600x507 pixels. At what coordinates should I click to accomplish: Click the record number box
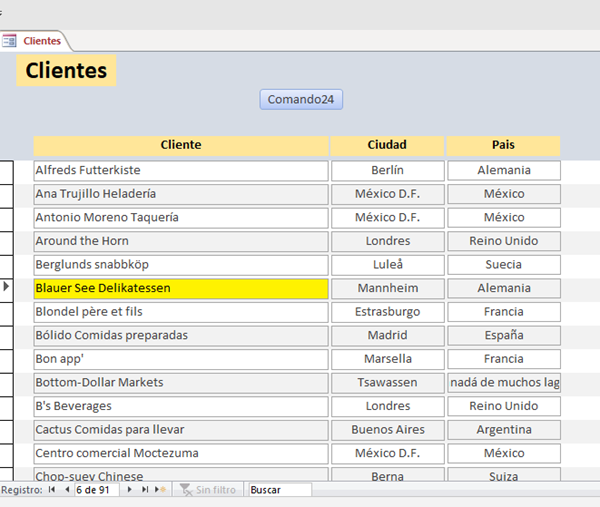pos(96,490)
